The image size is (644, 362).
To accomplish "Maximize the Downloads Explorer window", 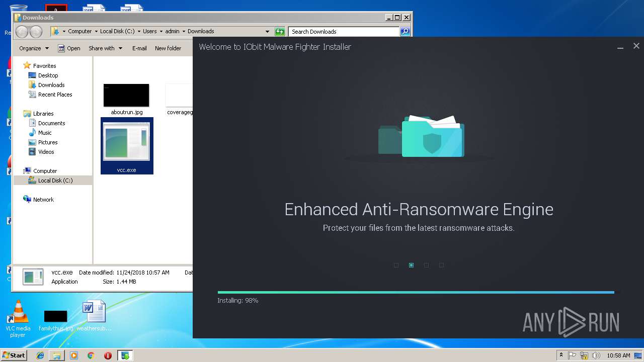I will [397, 17].
